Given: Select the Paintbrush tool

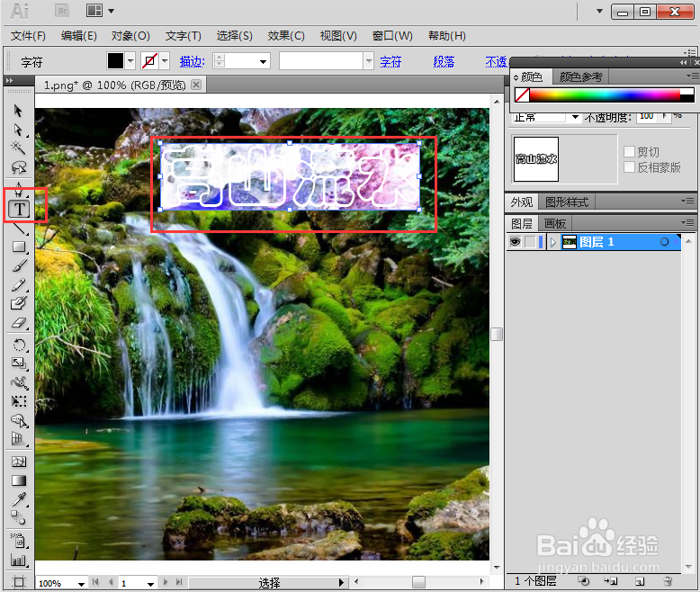Looking at the screenshot, I should [18, 265].
